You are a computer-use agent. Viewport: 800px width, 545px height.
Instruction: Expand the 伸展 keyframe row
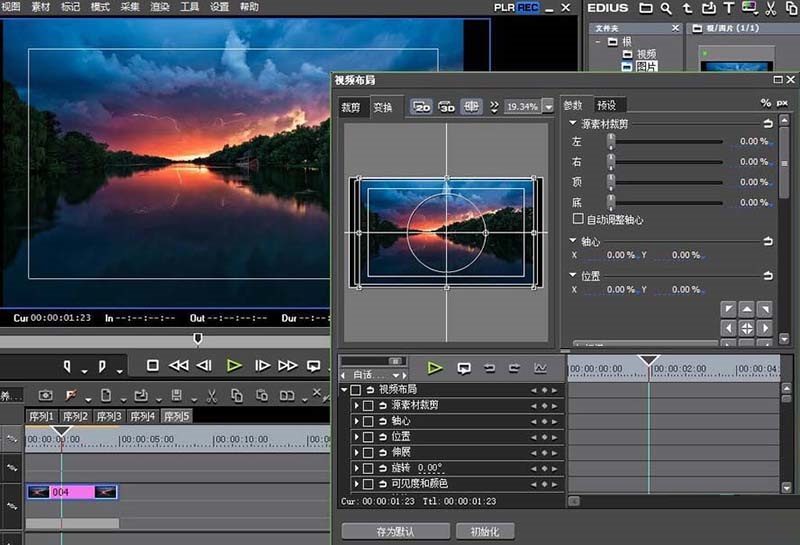(x=356, y=452)
